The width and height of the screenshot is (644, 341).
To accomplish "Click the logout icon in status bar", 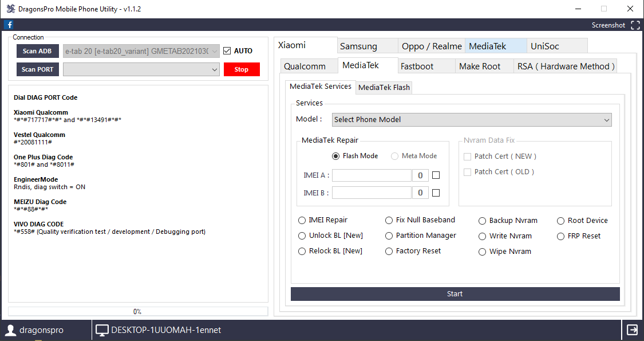I will 632,330.
